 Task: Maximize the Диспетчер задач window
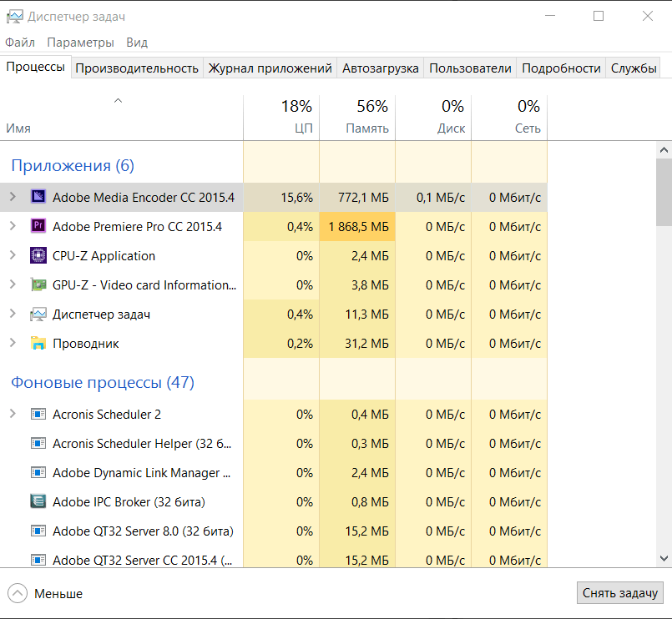[x=599, y=16]
